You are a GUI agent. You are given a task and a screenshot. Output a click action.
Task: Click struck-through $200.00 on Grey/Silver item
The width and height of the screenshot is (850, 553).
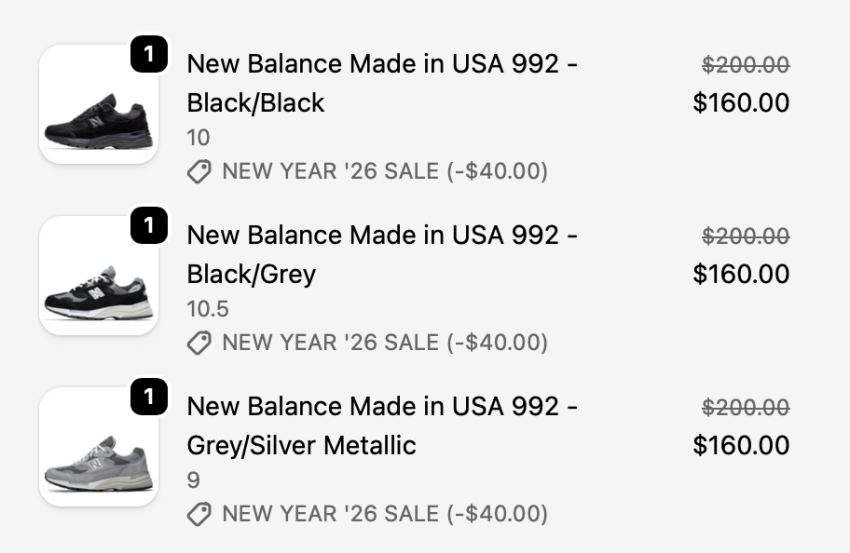pos(745,407)
